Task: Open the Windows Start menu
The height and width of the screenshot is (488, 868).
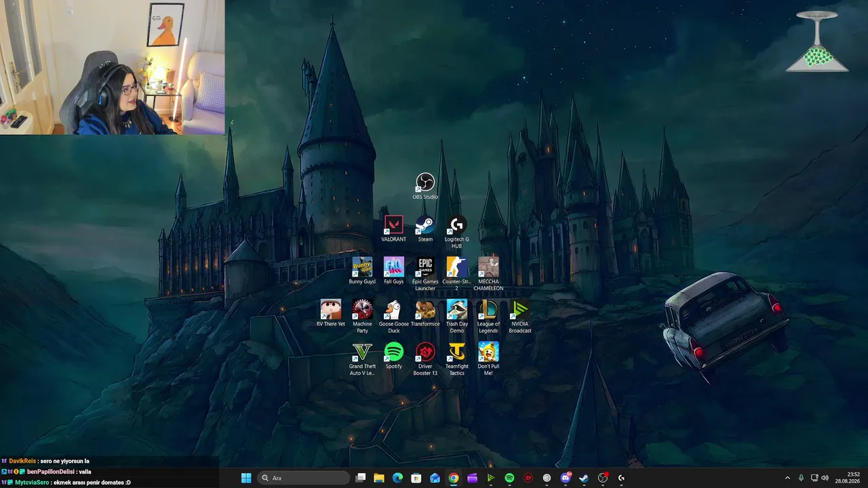Action: (245, 478)
